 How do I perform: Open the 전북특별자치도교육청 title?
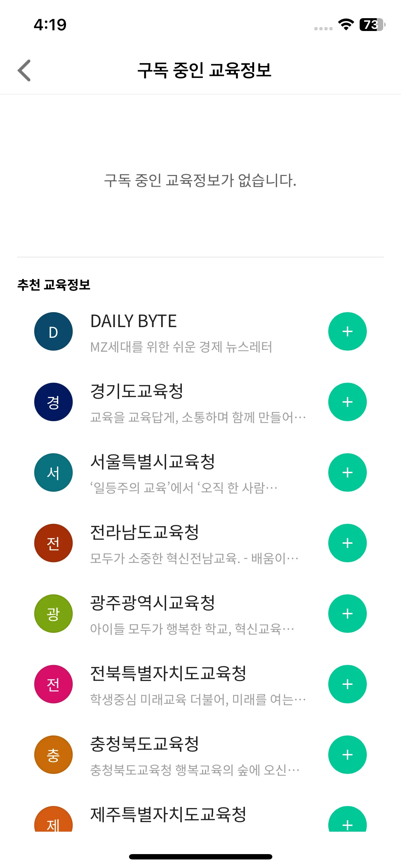pos(168,673)
